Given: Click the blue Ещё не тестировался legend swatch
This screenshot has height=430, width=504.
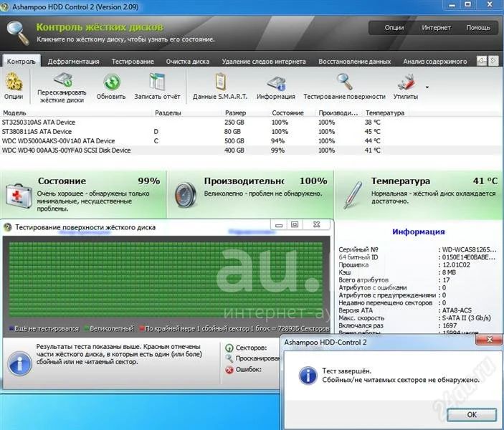Looking at the screenshot, I should (x=11, y=328).
